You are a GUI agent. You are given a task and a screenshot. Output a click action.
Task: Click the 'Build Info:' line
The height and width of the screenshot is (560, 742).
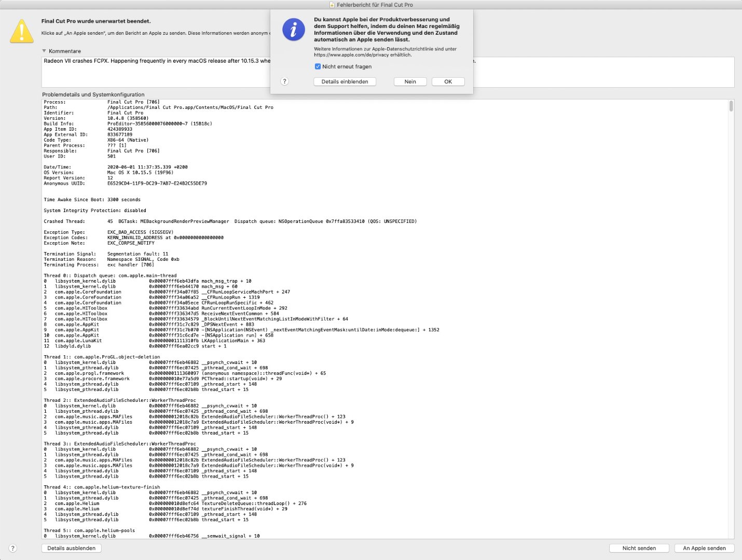coord(128,124)
